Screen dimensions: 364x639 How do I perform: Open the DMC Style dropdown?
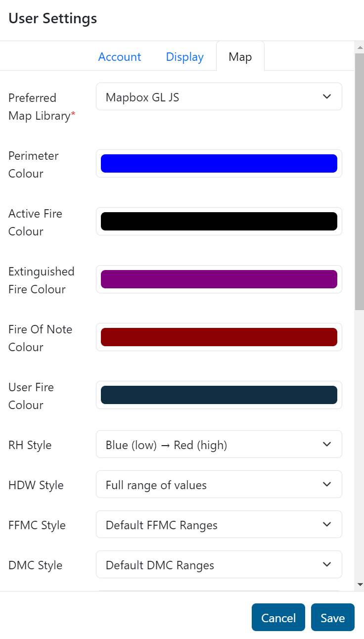coord(219,565)
